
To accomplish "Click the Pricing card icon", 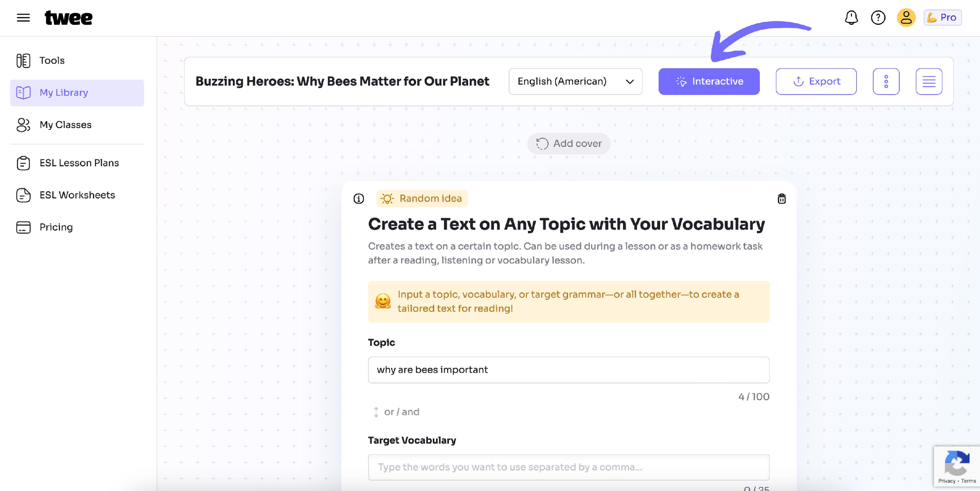I will point(23,227).
